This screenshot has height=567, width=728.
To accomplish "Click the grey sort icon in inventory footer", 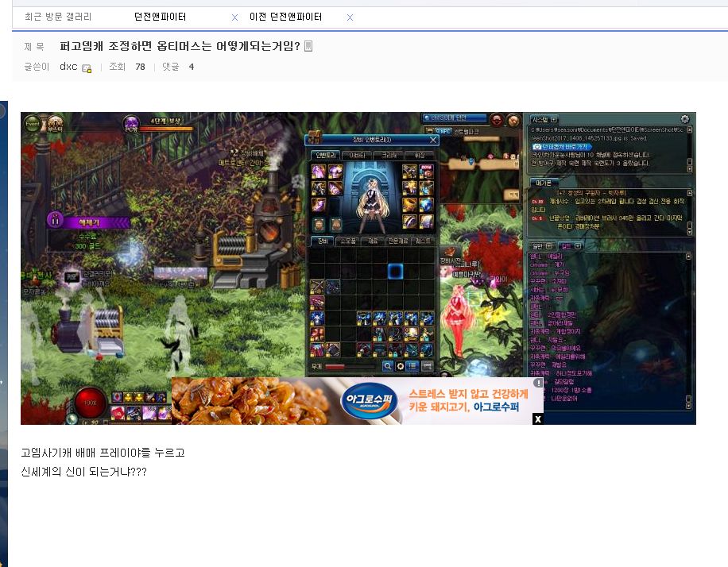I will 427,366.
